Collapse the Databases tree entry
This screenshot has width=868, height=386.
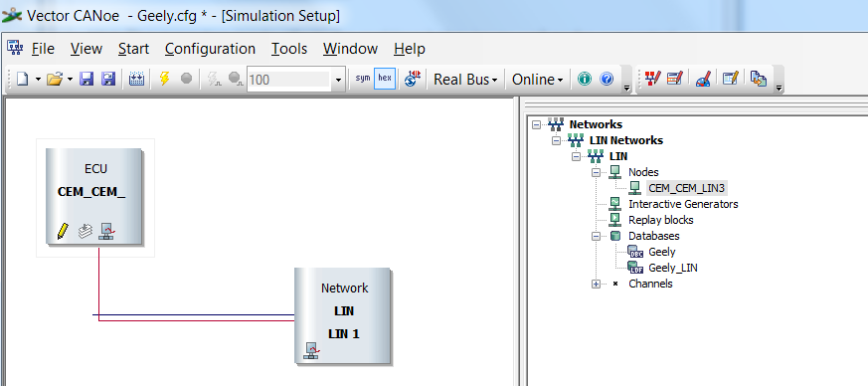coord(597,236)
